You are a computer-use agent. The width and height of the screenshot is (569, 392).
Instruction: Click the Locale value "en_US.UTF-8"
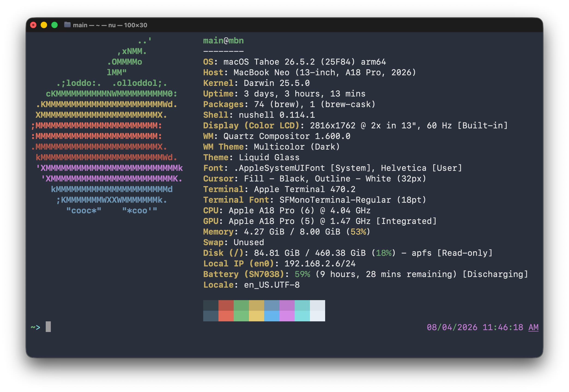[272, 285]
